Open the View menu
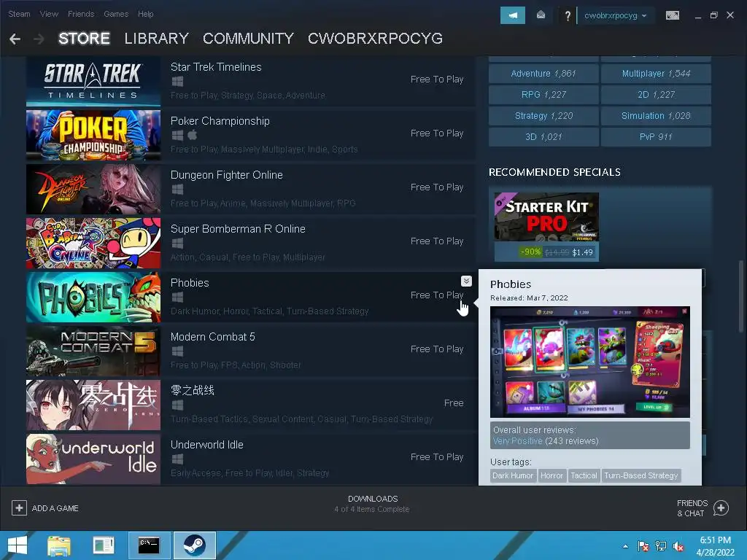The width and height of the screenshot is (747, 560). tap(49, 14)
